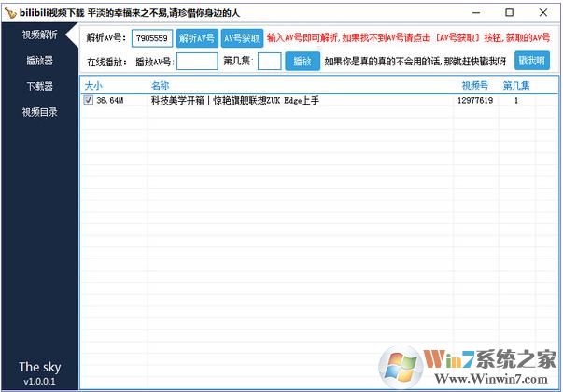Click the 解析AV号 input field

152,38
